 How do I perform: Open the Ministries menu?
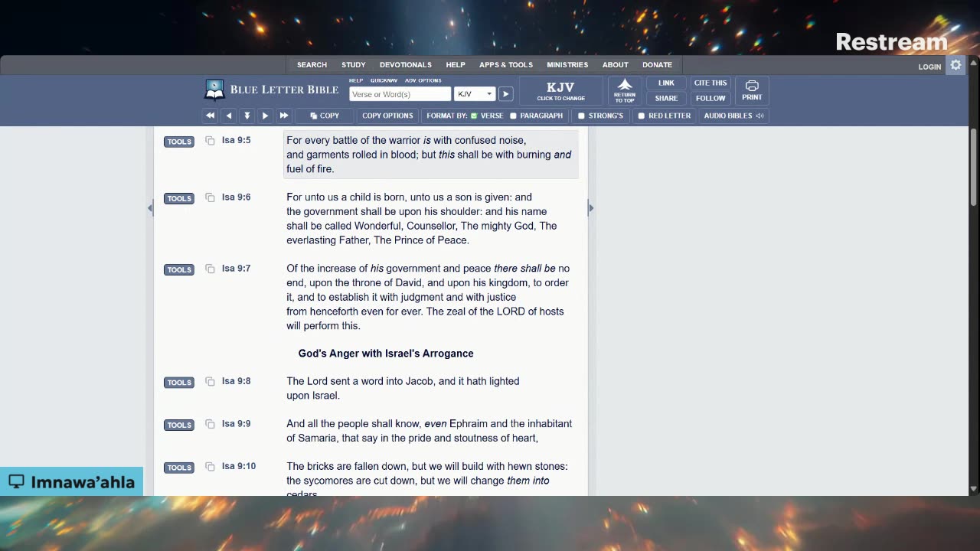tap(567, 65)
